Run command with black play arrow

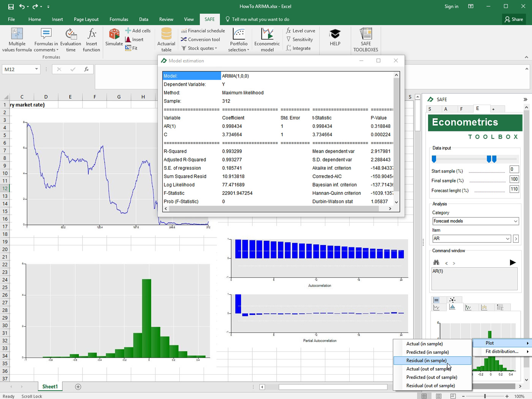513,263
